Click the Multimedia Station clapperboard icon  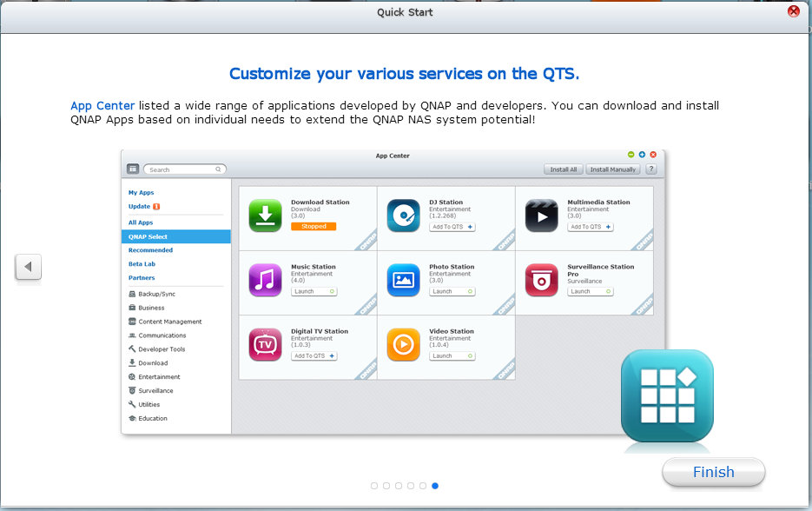pos(542,215)
